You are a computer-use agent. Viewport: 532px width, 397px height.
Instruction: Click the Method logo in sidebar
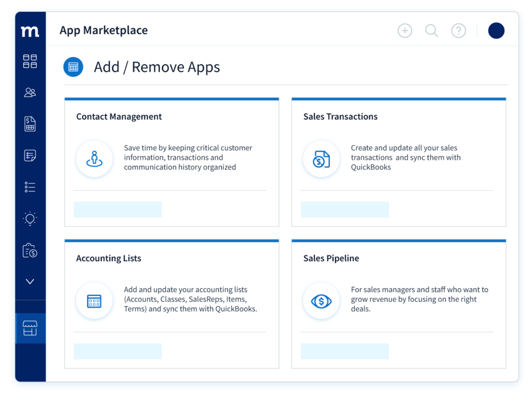click(30, 31)
